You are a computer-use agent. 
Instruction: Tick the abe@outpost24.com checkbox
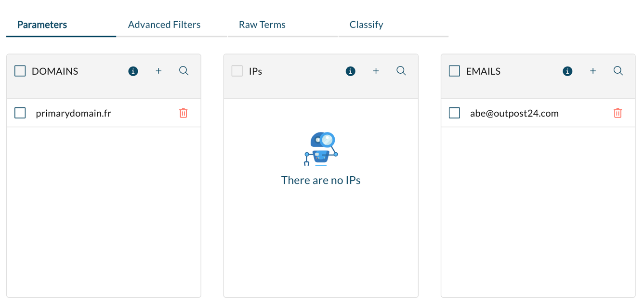coord(454,113)
